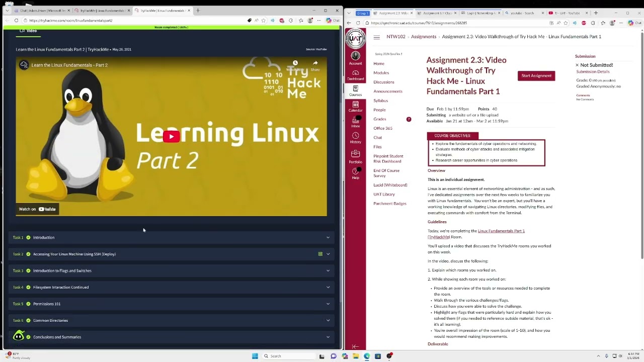
Task: Expand Task 1 Introduction chevron
Action: click(328, 237)
